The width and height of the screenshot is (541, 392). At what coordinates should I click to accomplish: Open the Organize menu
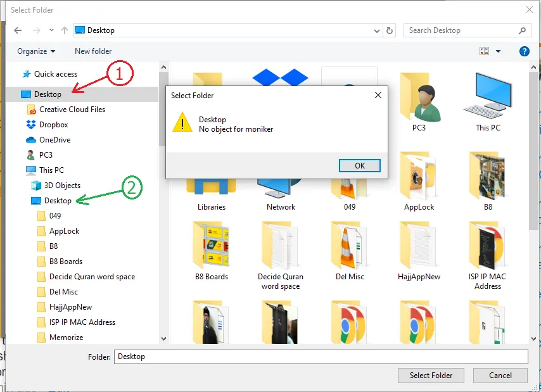click(36, 51)
